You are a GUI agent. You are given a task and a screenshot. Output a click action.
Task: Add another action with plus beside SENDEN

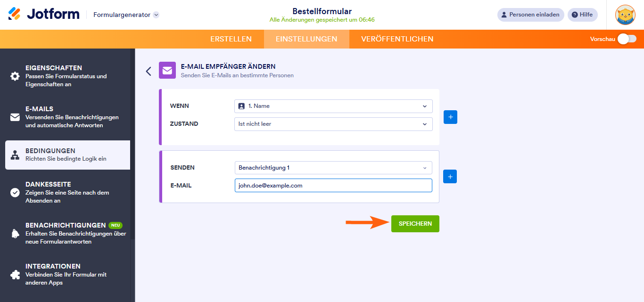(450, 177)
